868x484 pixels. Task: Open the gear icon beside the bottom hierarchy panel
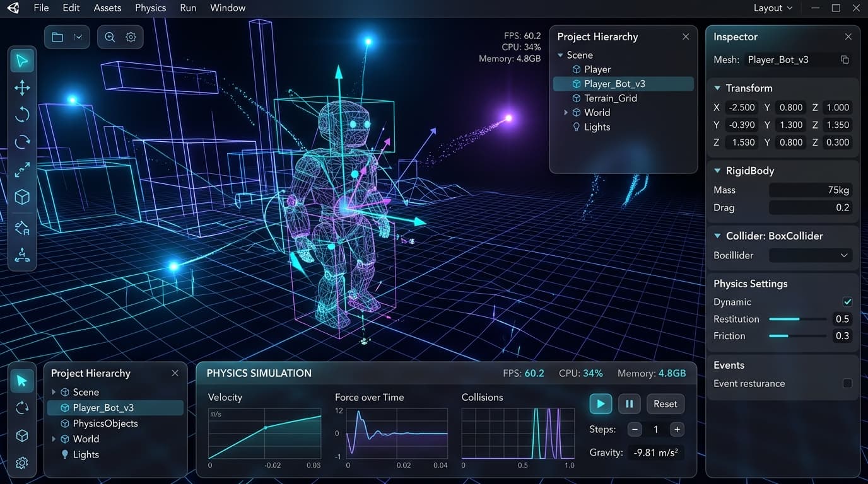22,463
